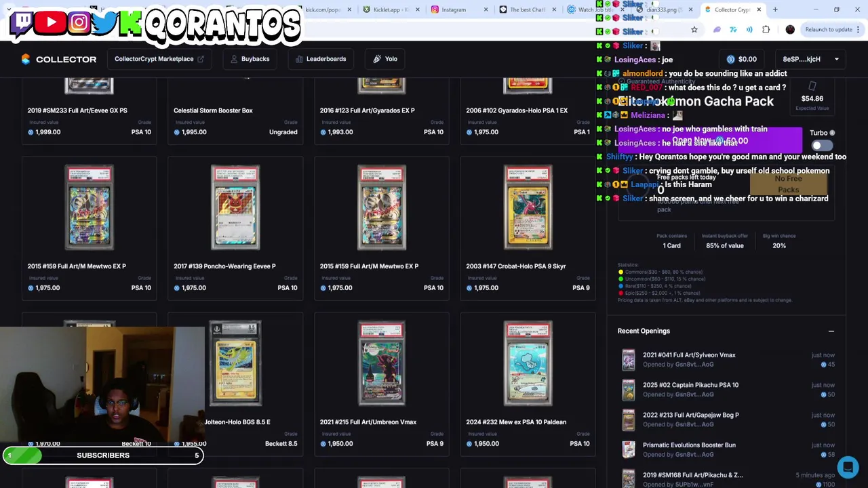Screen dimensions: 868x488
Task: Click the Captain Pikachu recent opening thumbnail
Action: [x=629, y=390]
